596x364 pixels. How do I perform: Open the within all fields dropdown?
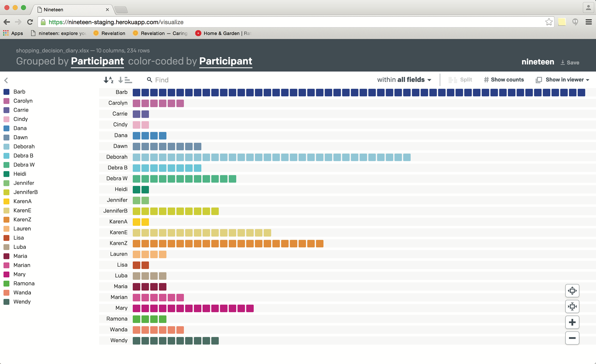pyautogui.click(x=404, y=80)
